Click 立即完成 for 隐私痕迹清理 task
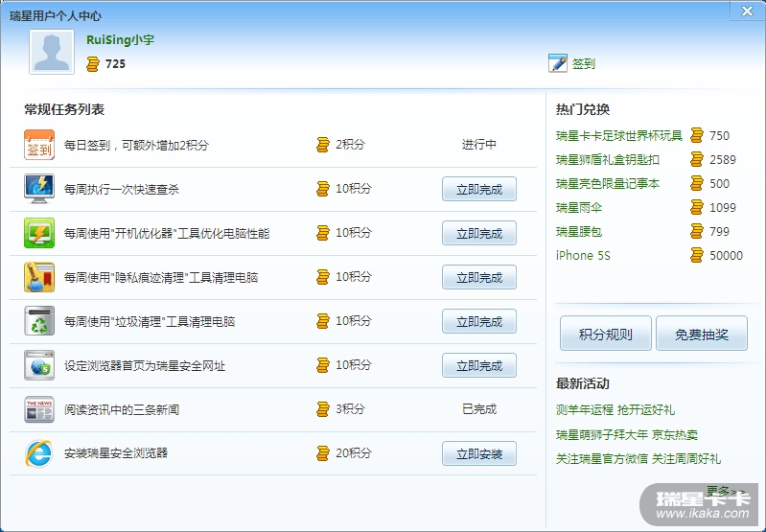 pyautogui.click(x=479, y=277)
